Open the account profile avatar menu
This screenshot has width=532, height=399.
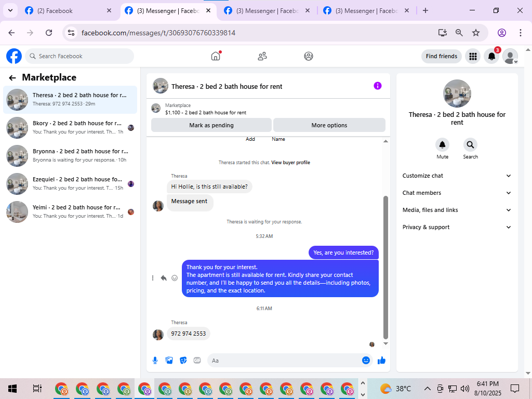(510, 56)
